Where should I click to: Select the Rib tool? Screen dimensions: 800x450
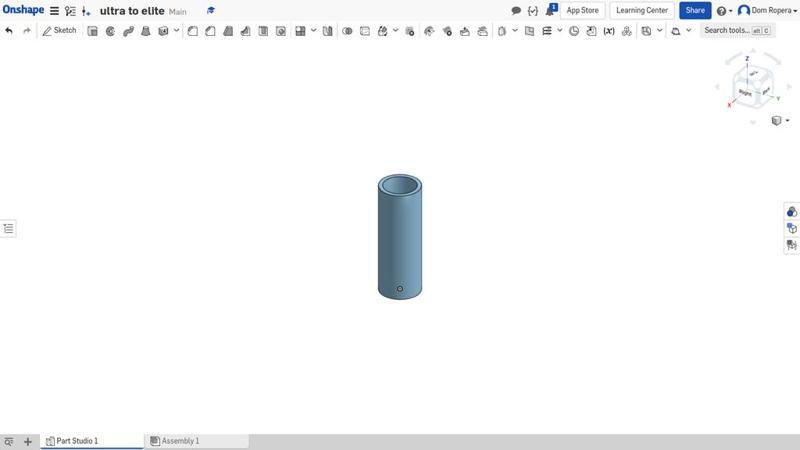point(245,31)
